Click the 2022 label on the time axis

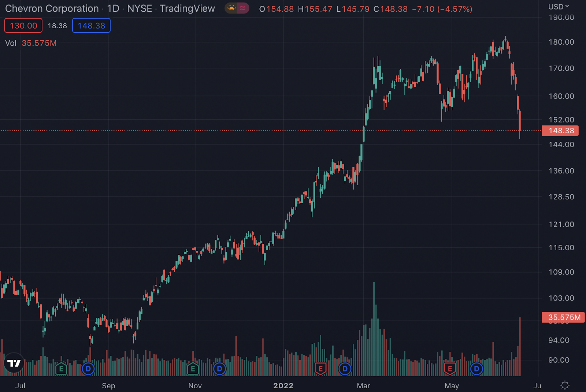[x=283, y=386]
